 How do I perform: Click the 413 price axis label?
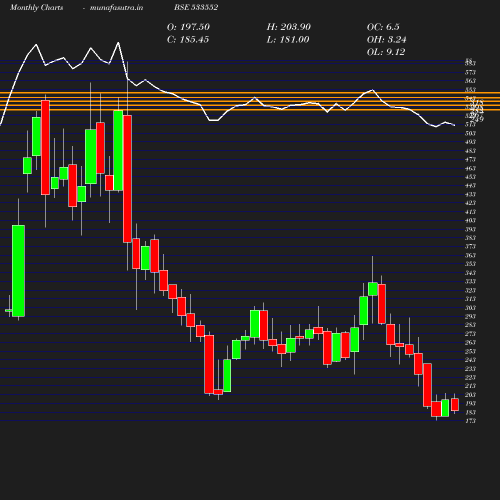pos(470,212)
